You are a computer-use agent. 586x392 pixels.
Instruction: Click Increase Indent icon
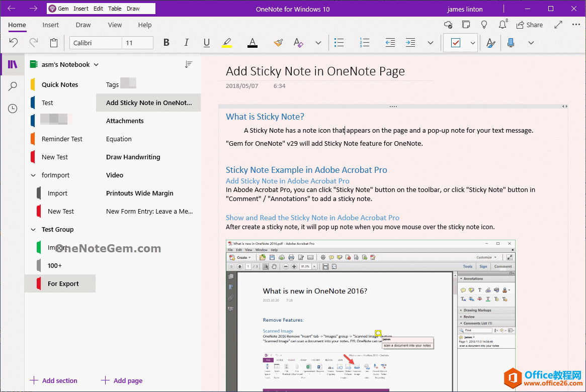click(x=410, y=43)
